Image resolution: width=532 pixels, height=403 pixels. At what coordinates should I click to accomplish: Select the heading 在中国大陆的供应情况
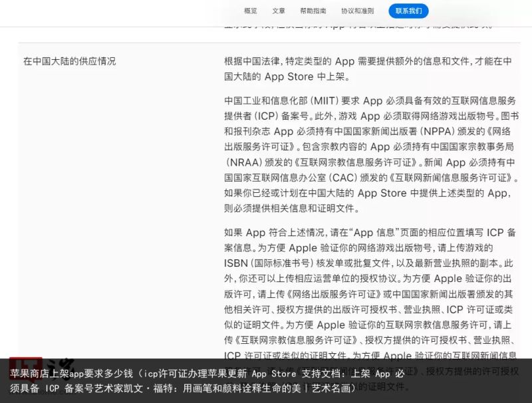pos(70,61)
